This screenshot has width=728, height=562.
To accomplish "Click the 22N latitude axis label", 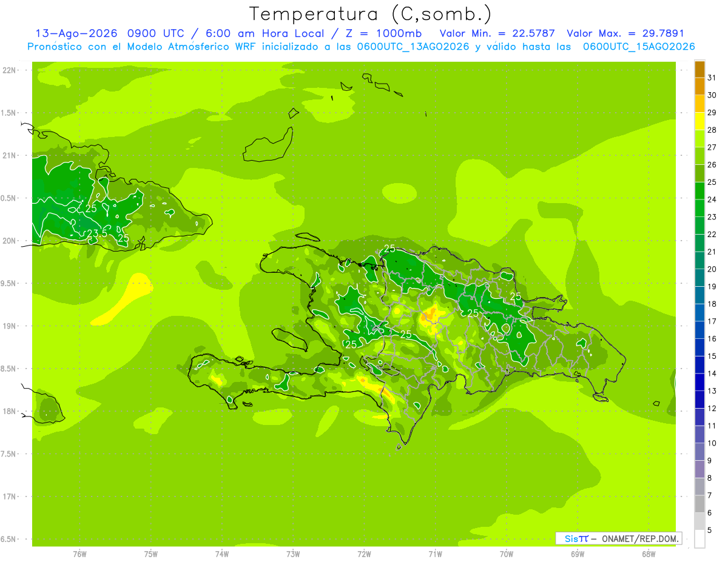I will tap(10, 70).
